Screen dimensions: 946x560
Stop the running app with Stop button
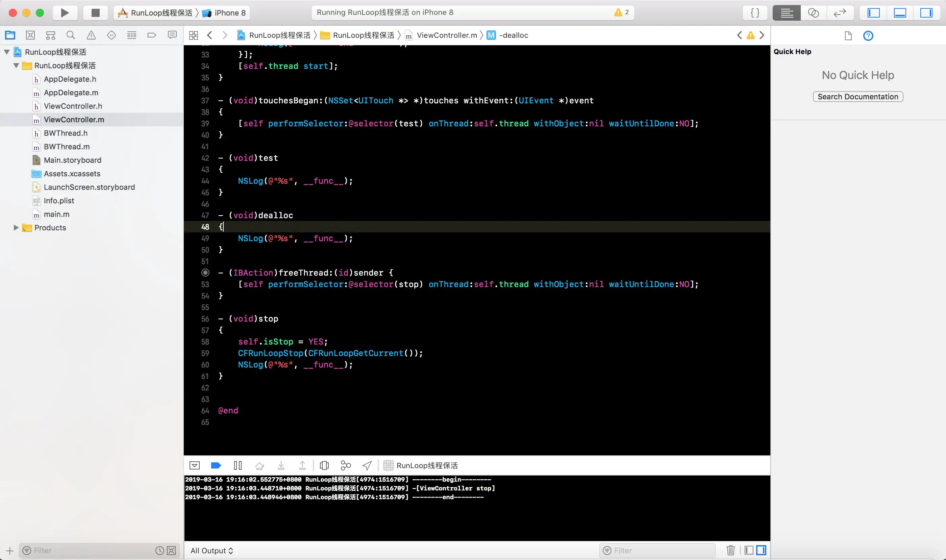click(96, 13)
